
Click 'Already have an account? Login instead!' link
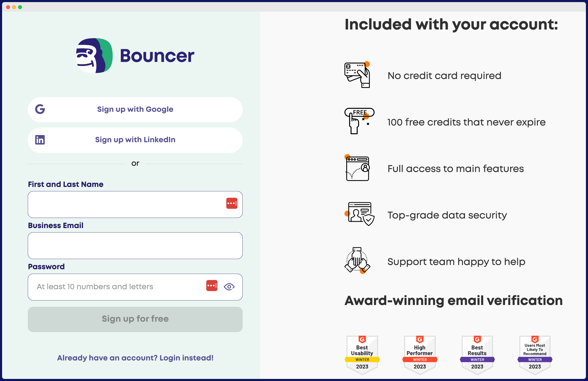click(x=135, y=357)
